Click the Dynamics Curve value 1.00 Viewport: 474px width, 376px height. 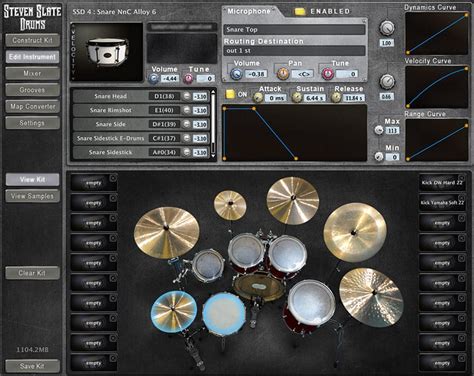tap(387, 43)
